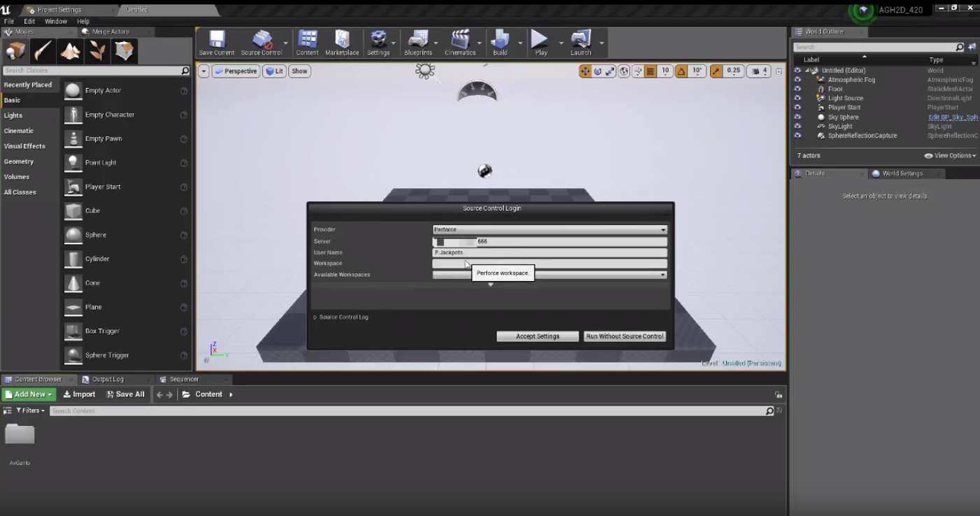Select the Geometry Editing mode icon

pos(125,51)
